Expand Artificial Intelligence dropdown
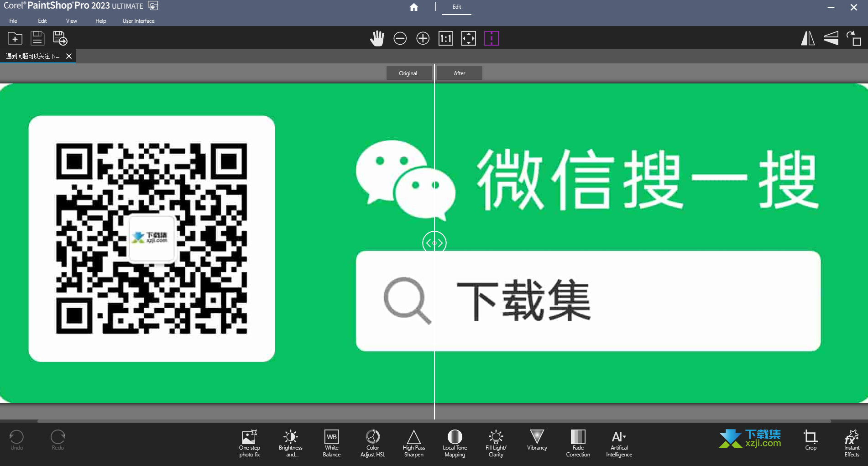This screenshot has height=466, width=868. pyautogui.click(x=619, y=443)
